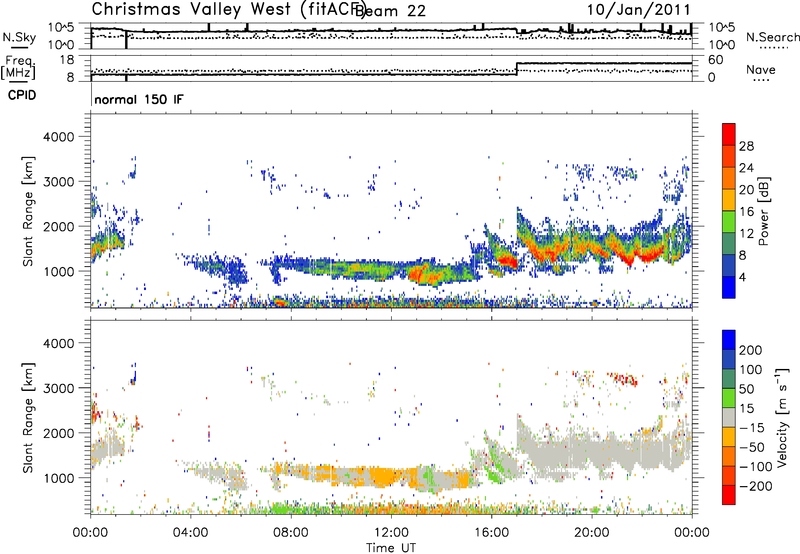Select the 'normal 150 IF' CPID text
The height and width of the screenshot is (554, 800).
139,99
